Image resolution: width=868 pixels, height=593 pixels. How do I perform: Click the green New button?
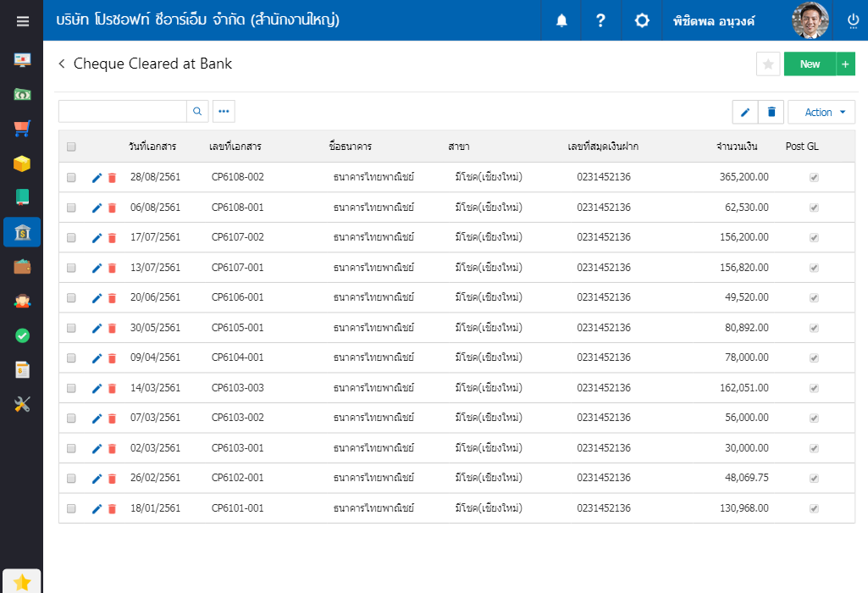[x=810, y=64]
